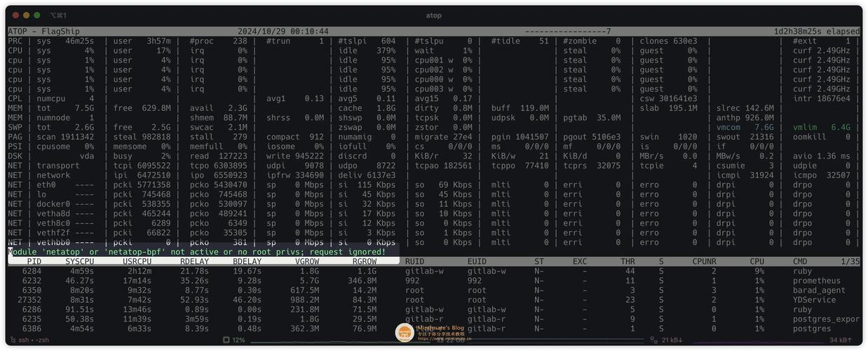Click the 'numcpu 4' value
Viewport: 868px width, 351px height.
click(x=65, y=98)
